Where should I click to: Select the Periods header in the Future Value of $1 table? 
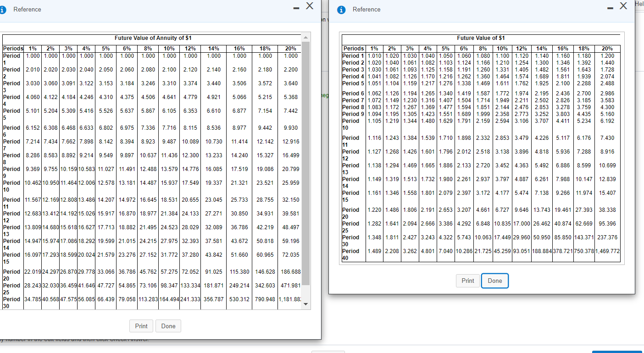coord(353,48)
